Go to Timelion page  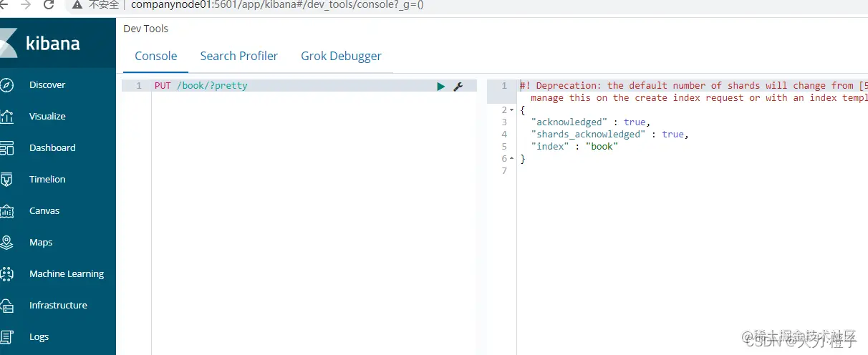pos(47,179)
